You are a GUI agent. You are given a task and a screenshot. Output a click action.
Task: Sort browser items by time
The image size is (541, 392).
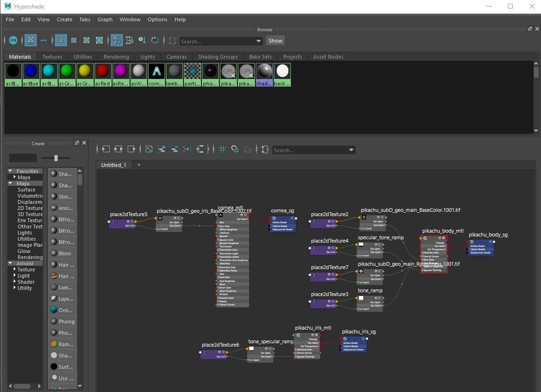pos(142,40)
